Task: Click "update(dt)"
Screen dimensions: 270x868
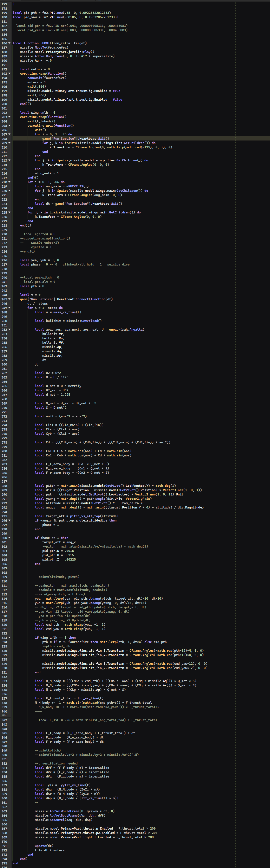Action: (x=44, y=846)
